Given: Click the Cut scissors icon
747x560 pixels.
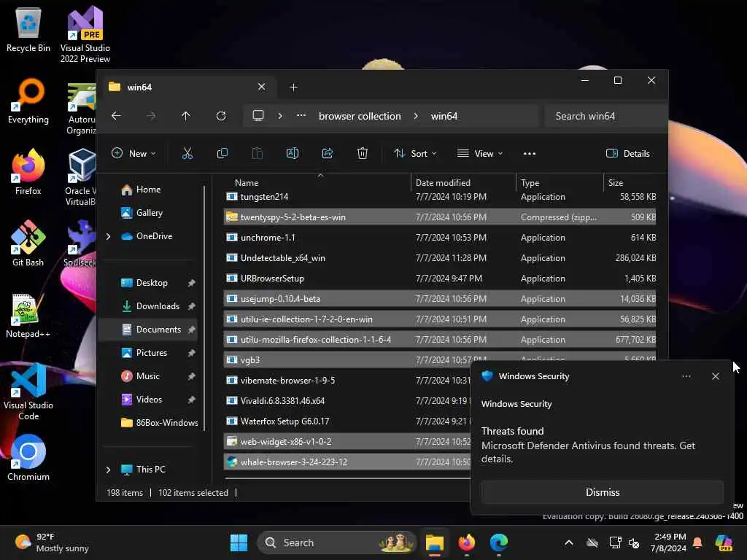Looking at the screenshot, I should coord(187,153).
